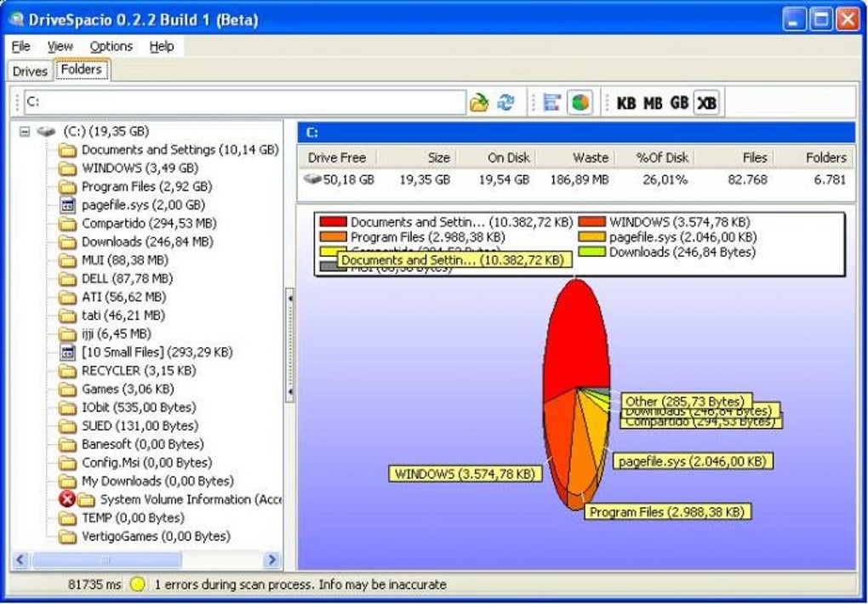Sort by the Waste column header
This screenshot has height=604, width=868.
576,157
